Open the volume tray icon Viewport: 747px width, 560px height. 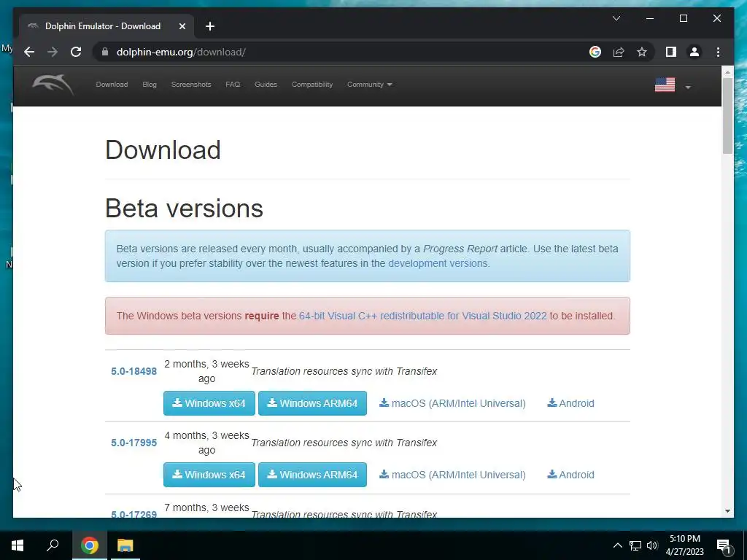pyautogui.click(x=652, y=545)
